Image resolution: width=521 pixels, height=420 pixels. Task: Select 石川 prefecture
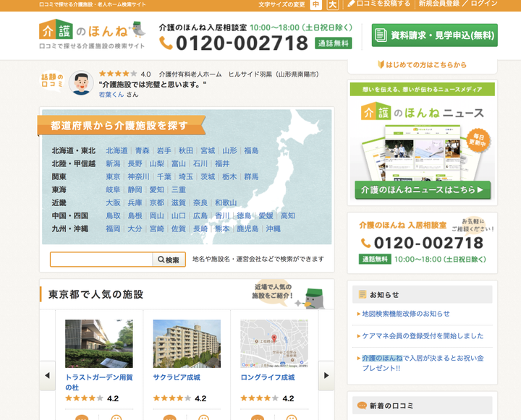coord(200,163)
